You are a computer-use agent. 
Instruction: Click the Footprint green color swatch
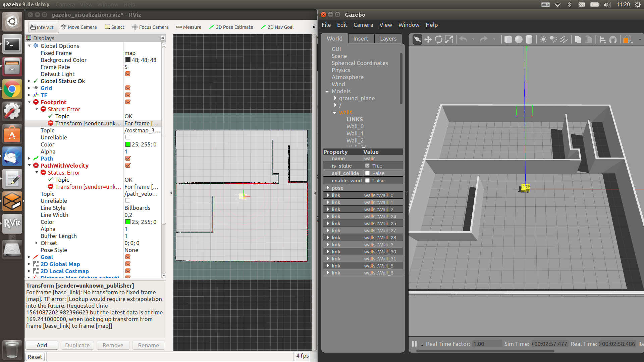(x=128, y=144)
